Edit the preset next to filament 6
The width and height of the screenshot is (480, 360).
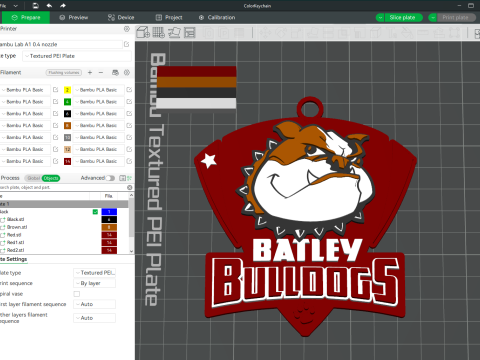129,113
